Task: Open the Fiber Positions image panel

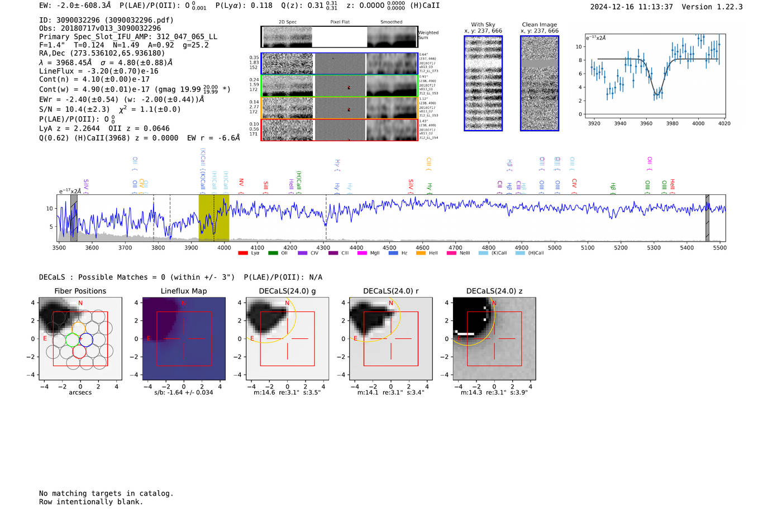Action: point(80,338)
